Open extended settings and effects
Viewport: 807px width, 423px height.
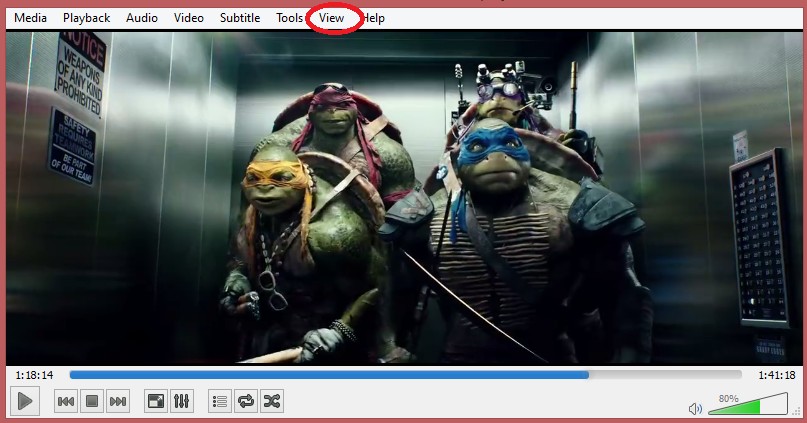click(182, 401)
